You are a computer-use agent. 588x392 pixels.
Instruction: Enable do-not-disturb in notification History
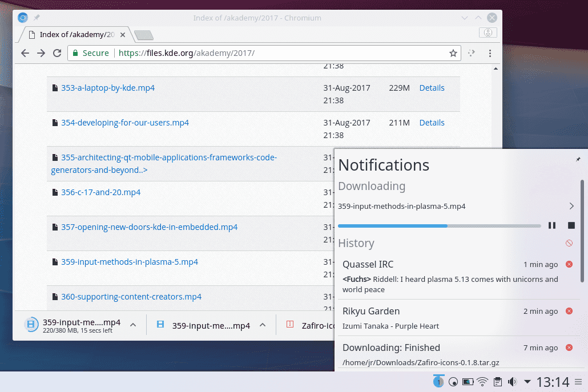[569, 243]
